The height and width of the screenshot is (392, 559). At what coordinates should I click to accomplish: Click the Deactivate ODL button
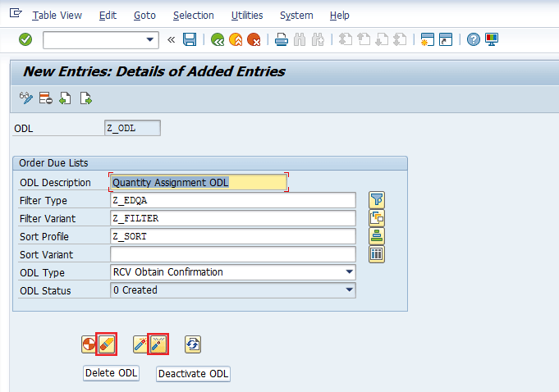point(193,374)
